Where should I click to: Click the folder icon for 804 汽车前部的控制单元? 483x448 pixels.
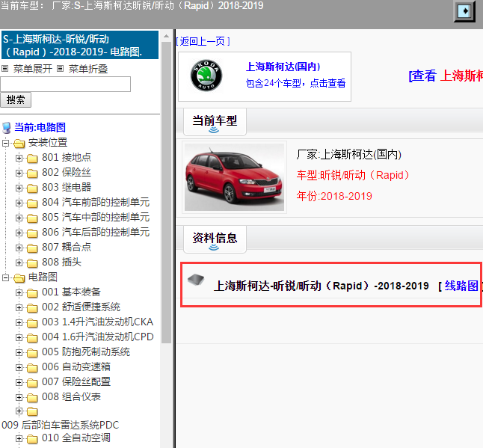[32, 203]
